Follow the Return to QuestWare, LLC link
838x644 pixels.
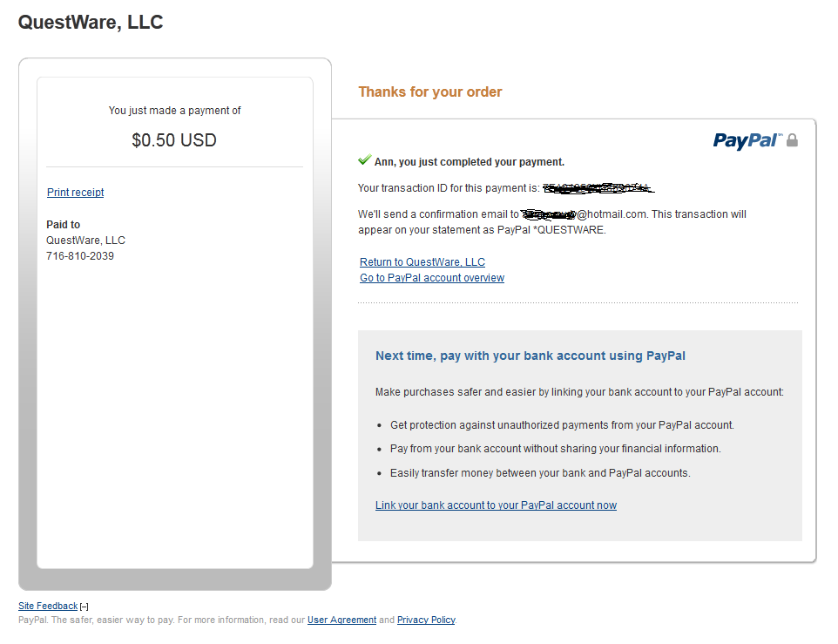(422, 261)
